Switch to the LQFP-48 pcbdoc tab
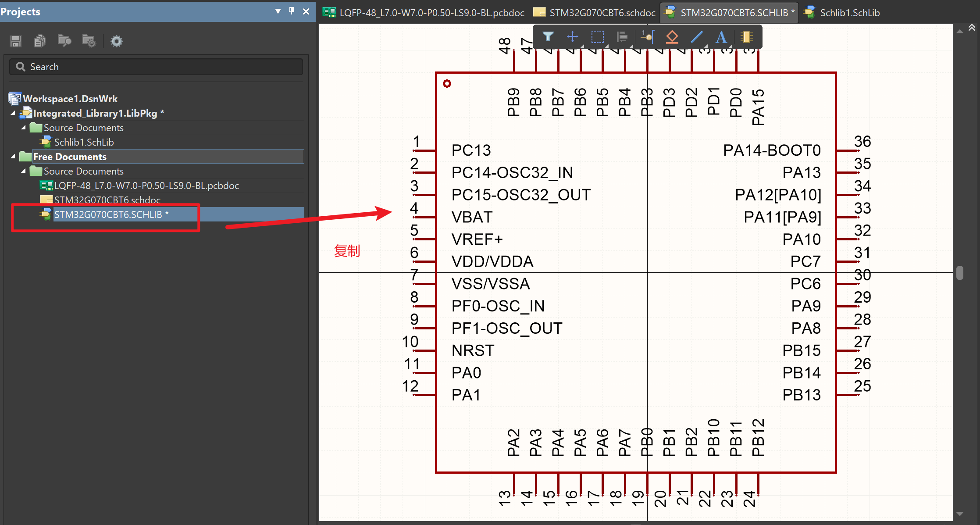This screenshot has width=980, height=525. 424,13
